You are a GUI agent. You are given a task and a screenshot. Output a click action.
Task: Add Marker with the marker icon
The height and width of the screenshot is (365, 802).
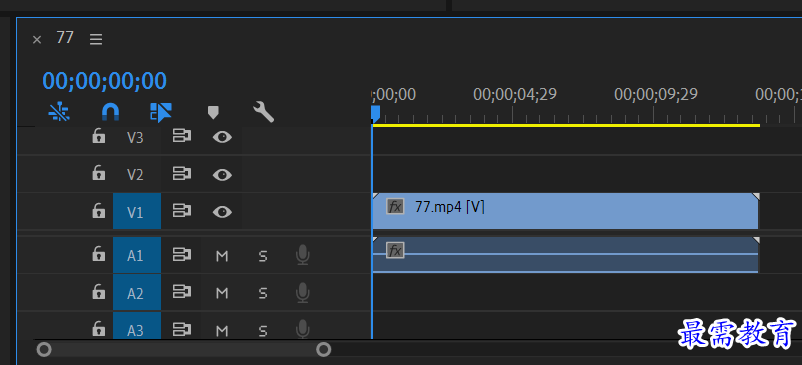click(213, 112)
